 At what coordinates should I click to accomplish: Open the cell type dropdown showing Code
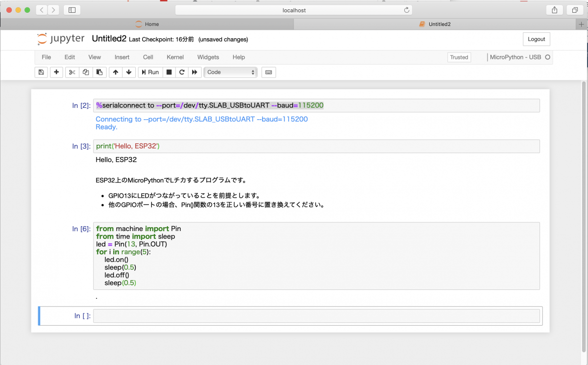pyautogui.click(x=230, y=72)
